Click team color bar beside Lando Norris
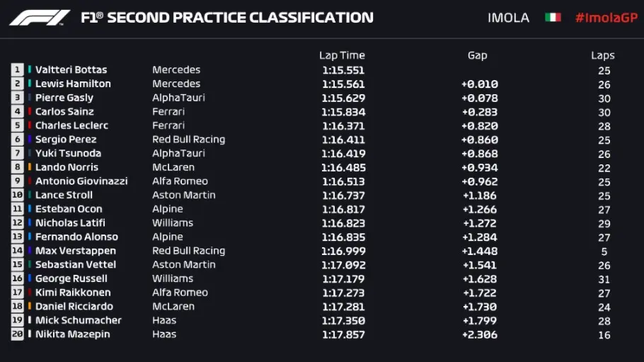Image resolution: width=644 pixels, height=362 pixels. (30, 167)
